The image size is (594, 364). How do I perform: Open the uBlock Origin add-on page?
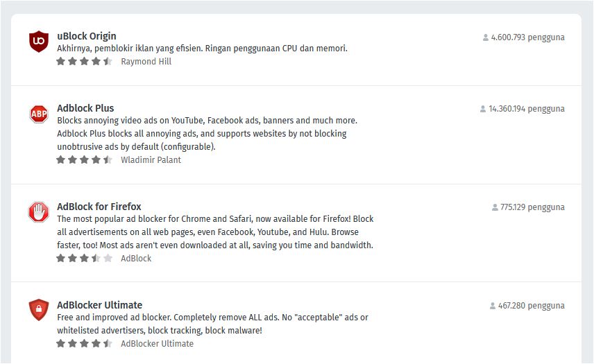[x=87, y=36]
